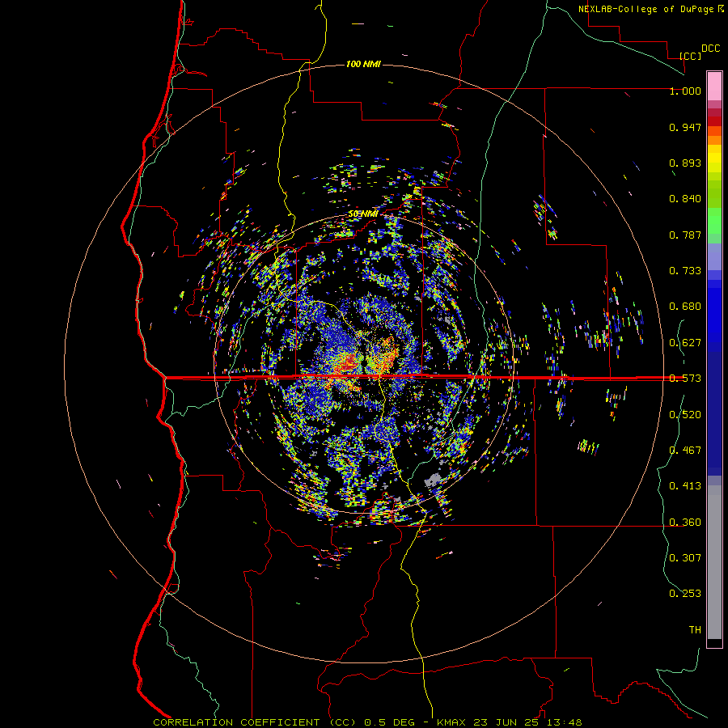Select the 0.787 legend value
The width and height of the screenshot is (728, 728).
point(685,235)
